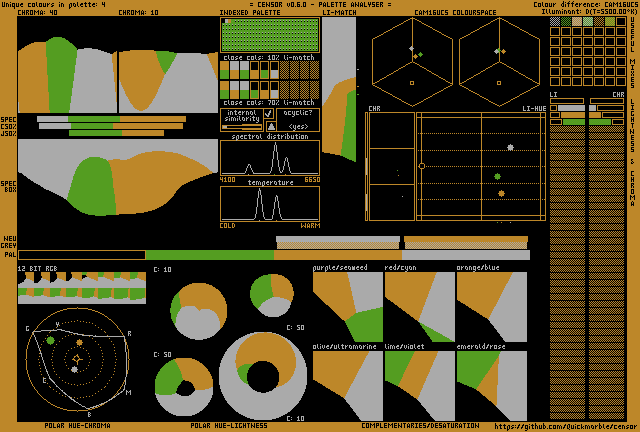Select the green dot in polar hue-chroma chart

click(x=50, y=340)
